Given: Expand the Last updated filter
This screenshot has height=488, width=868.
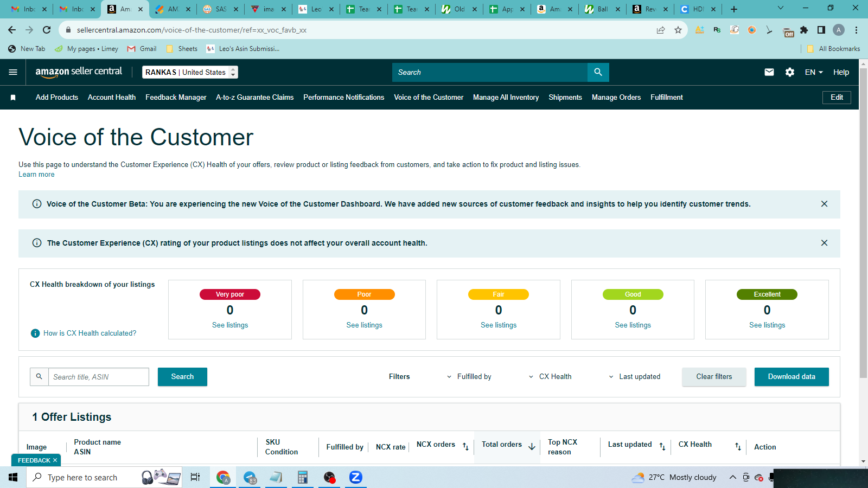Looking at the screenshot, I should click(634, 376).
